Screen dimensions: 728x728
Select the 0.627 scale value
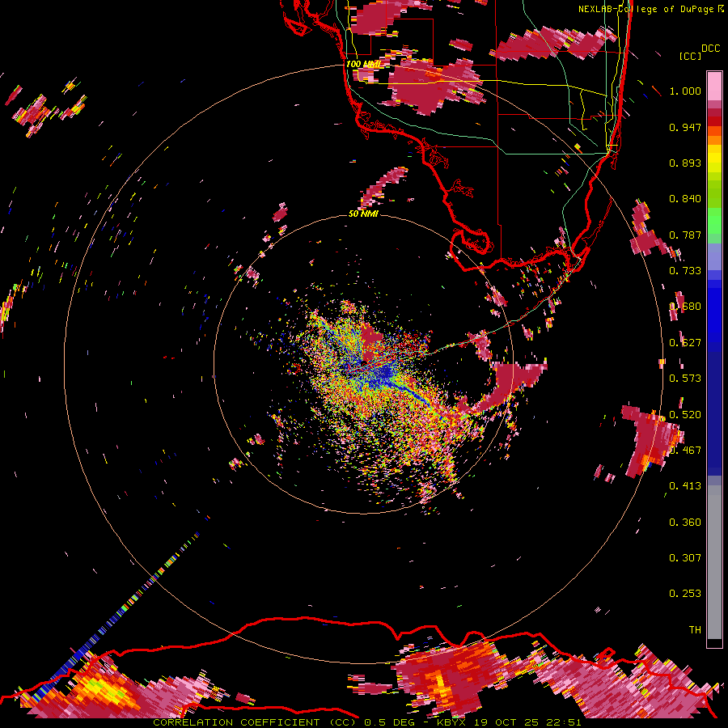(685, 343)
